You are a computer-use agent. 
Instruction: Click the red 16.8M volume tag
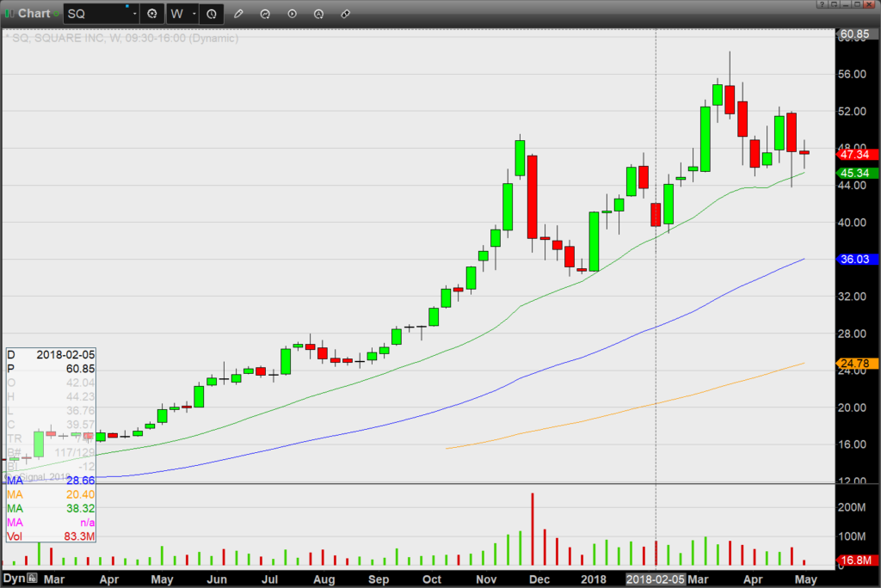[855, 560]
